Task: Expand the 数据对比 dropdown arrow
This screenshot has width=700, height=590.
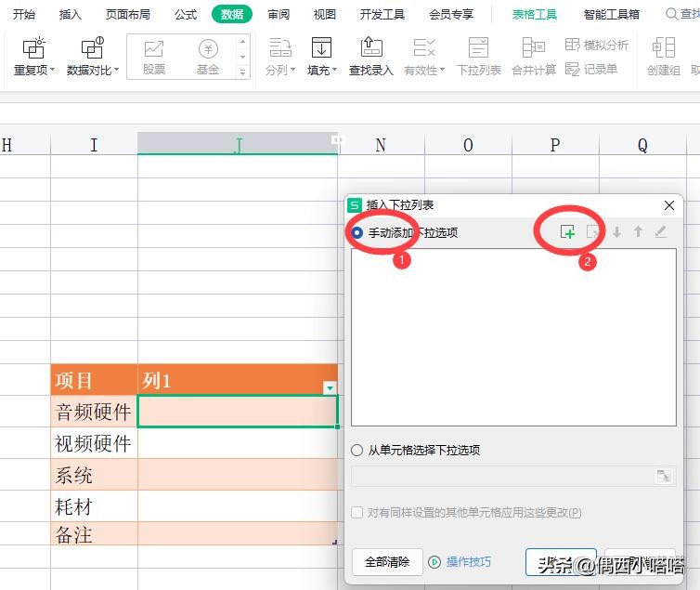Action: click(117, 70)
